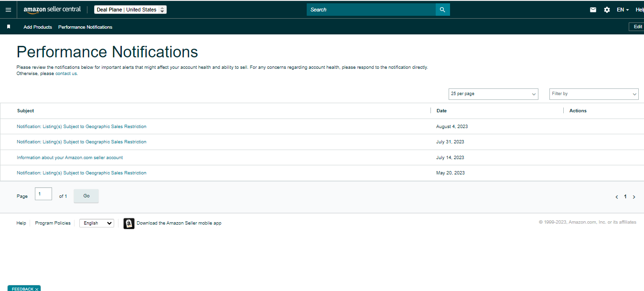Screen dimensions: 644x291
Task: Click the Amazon Seller Central logo
Action: point(52,10)
